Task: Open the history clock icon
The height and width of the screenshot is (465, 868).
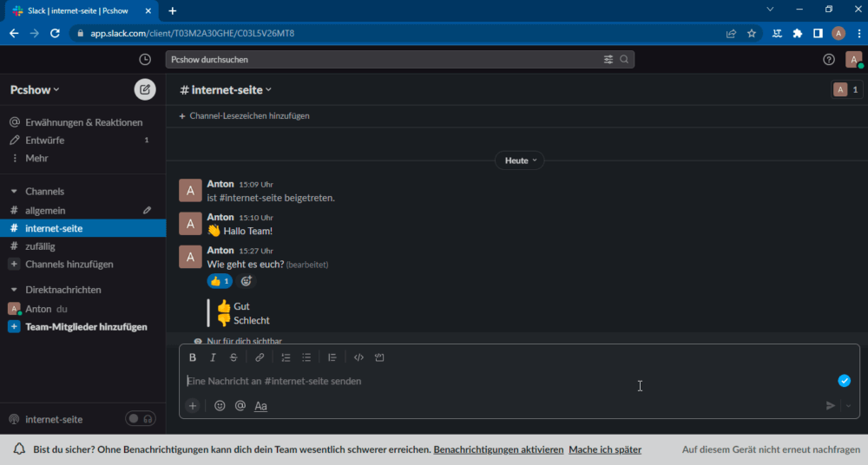Action: 144,59
